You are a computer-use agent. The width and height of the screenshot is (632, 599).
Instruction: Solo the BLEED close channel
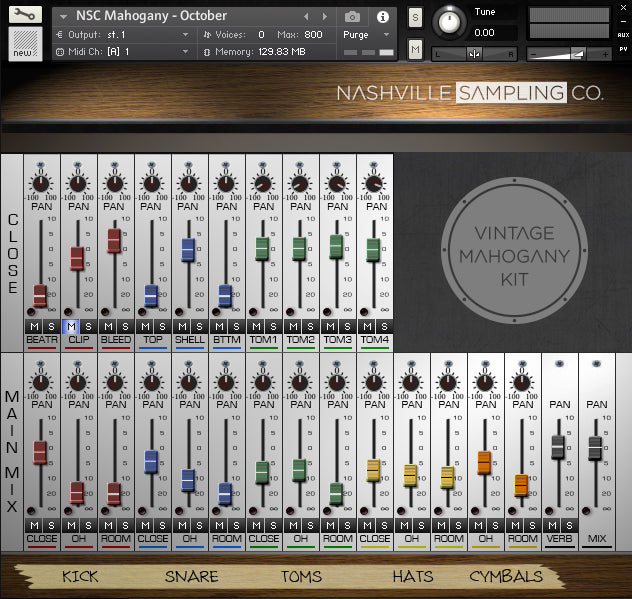coord(125,326)
